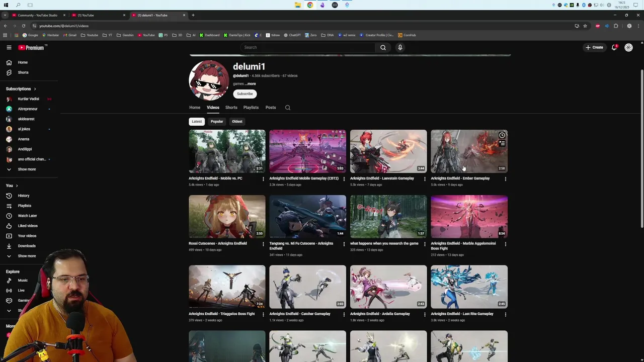Open options for Marble Aggelomoirai Boss Fight
Screen dimensions: 644x362
pos(505,244)
